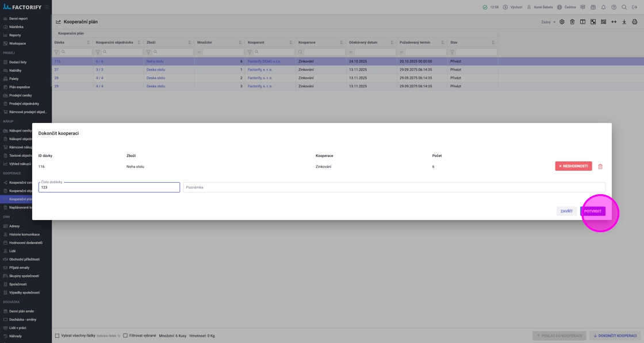Log out with the exit arrow icon
The height and width of the screenshot is (343, 644).
click(x=635, y=7)
